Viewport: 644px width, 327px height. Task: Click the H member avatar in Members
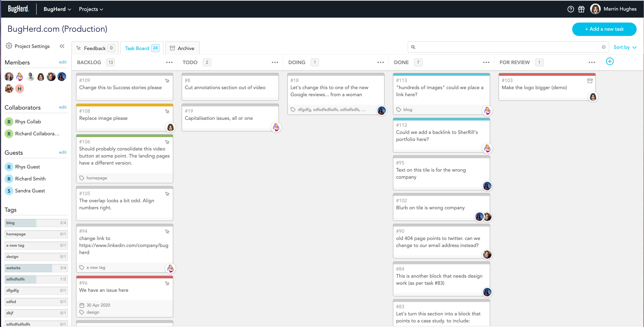(x=20, y=89)
